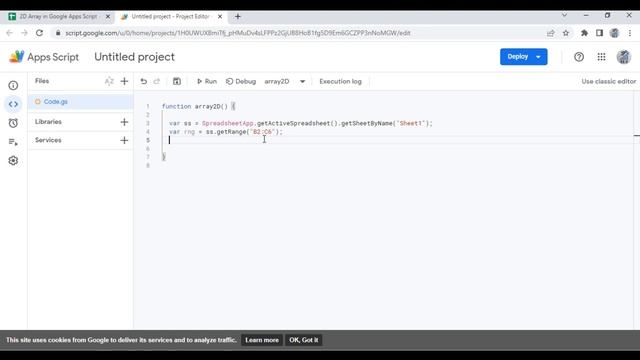Click Learn more in cookie banner
Screen dimensions: 640x360
click(262, 340)
